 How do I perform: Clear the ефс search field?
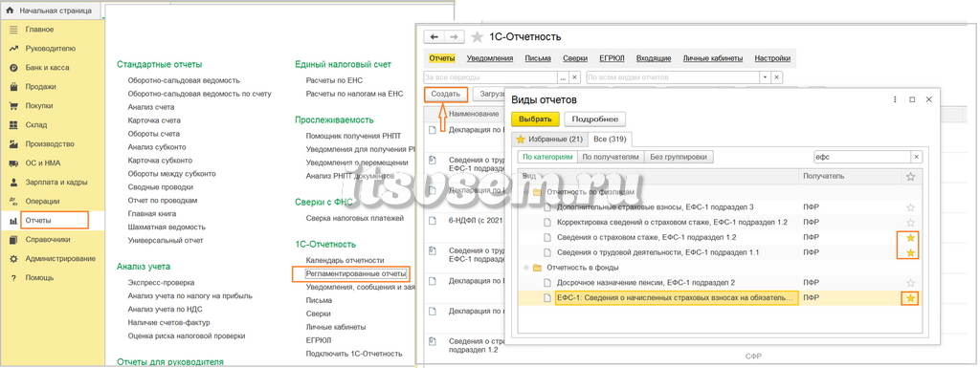point(916,157)
